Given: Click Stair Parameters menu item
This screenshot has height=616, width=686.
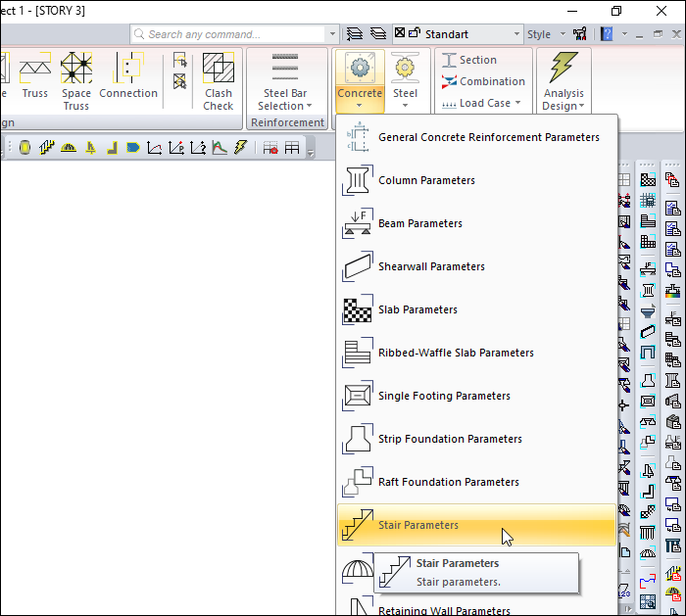Looking at the screenshot, I should click(417, 525).
